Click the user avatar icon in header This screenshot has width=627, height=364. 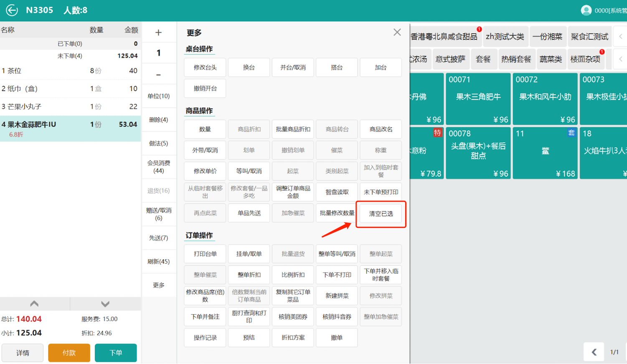pos(586,10)
